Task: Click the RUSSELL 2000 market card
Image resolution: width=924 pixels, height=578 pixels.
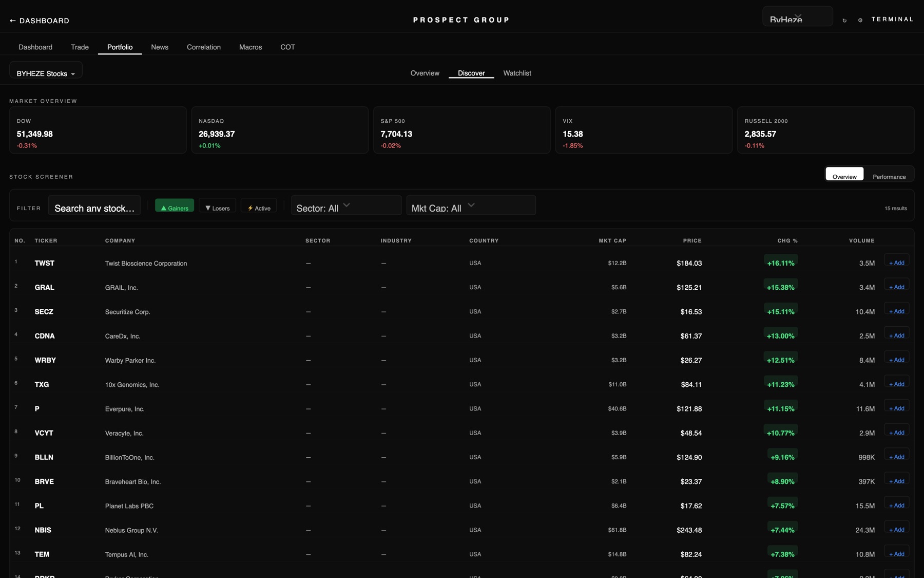Action: pyautogui.click(x=825, y=130)
